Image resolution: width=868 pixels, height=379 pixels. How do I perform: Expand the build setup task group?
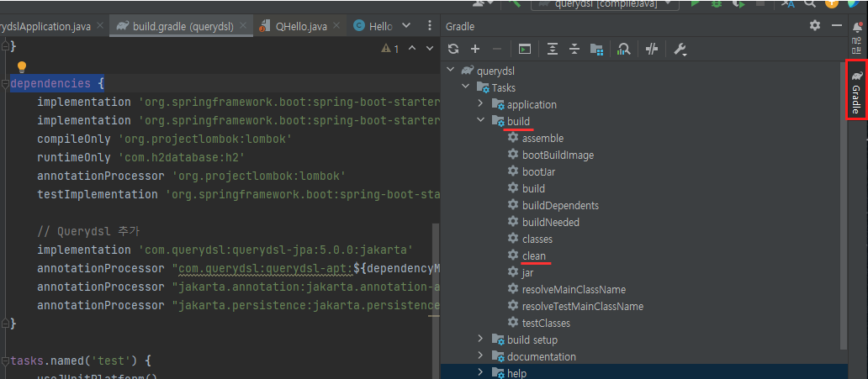point(480,340)
